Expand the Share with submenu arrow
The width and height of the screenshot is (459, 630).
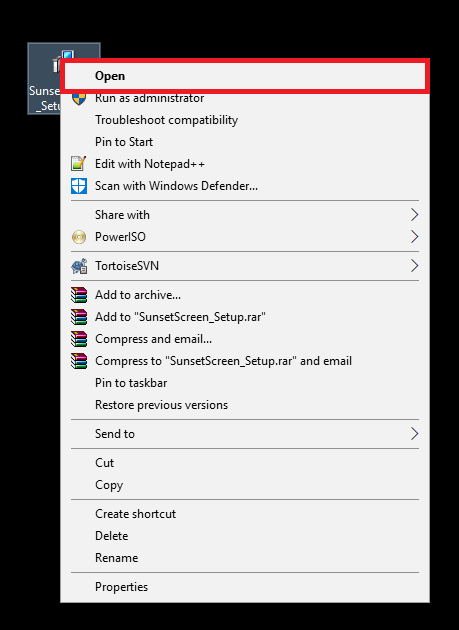coord(414,215)
